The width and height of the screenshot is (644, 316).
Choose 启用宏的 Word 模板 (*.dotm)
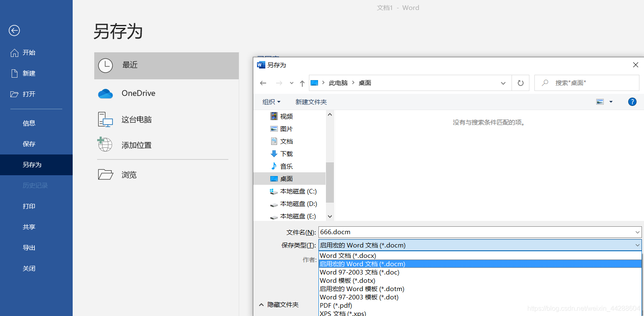tap(480, 289)
